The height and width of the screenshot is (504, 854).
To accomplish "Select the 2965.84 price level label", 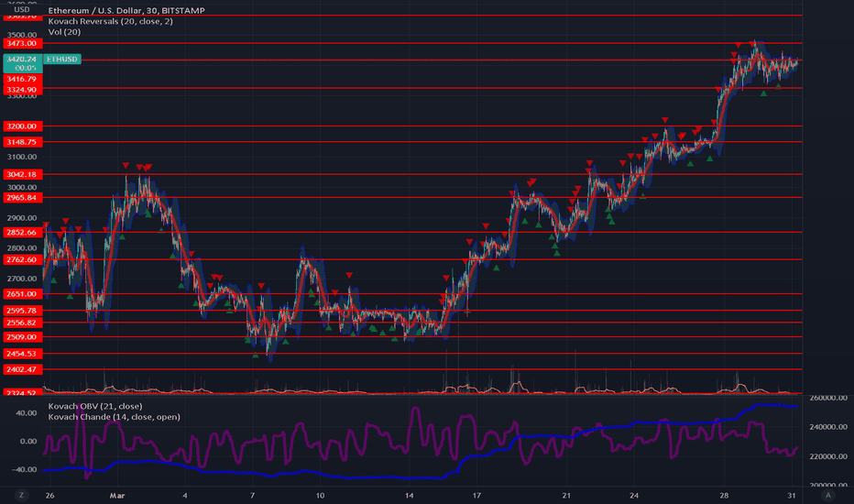I will (x=22, y=197).
